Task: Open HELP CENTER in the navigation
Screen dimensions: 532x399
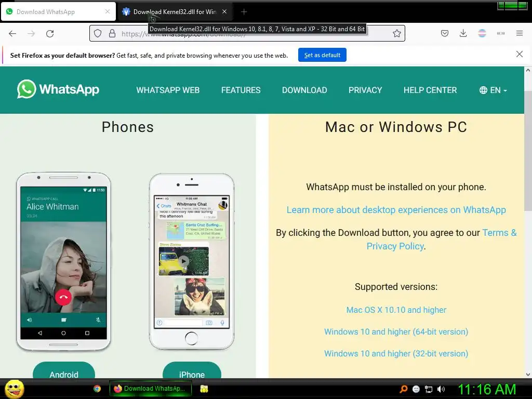Action: point(430,90)
